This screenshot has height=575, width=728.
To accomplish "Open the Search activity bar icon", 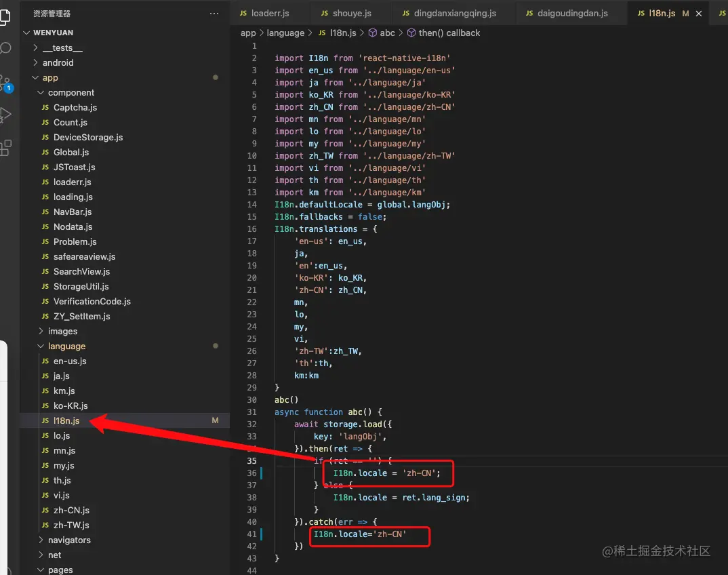I will [5, 48].
